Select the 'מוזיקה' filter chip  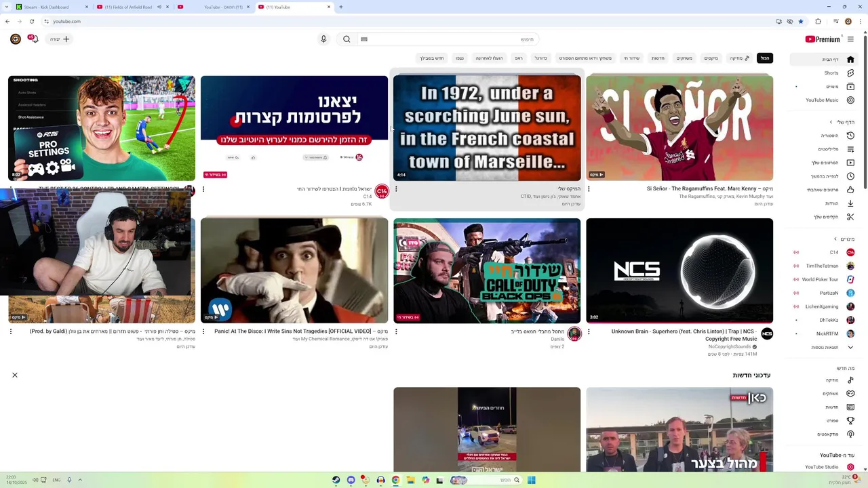(x=740, y=58)
